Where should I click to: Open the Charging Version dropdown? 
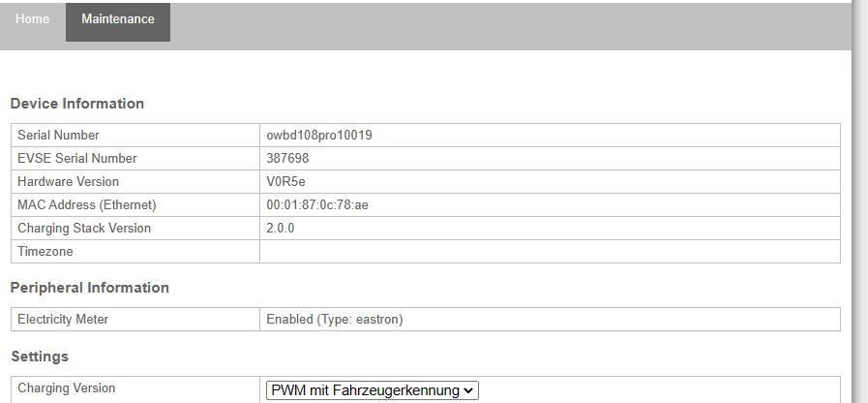[373, 390]
